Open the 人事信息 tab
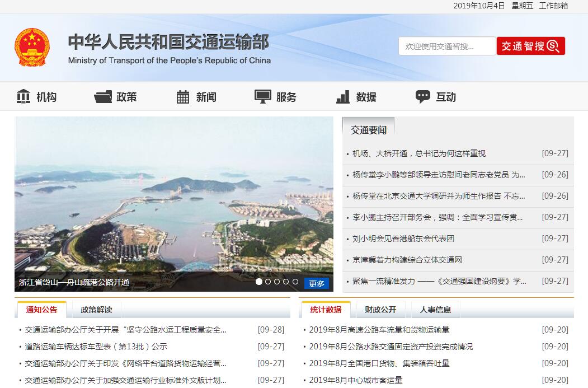588x388 pixels. pyautogui.click(x=435, y=310)
